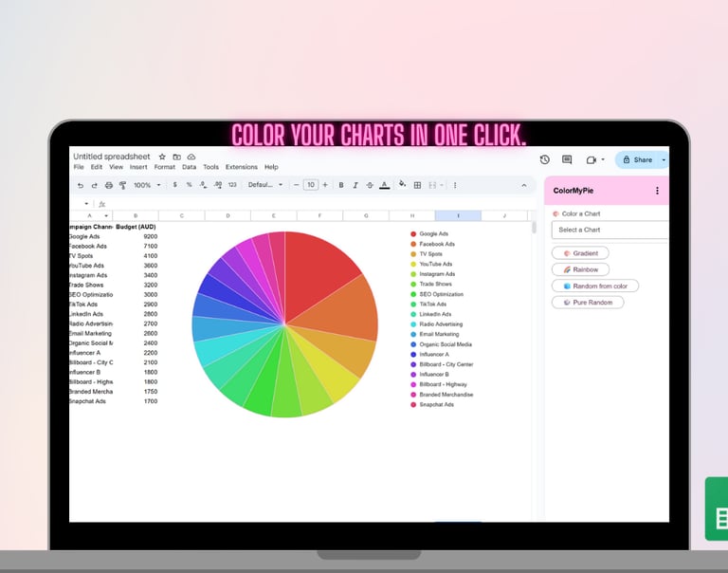Click the Redo icon in toolbar
Screen dimensions: 728x573
click(94, 185)
